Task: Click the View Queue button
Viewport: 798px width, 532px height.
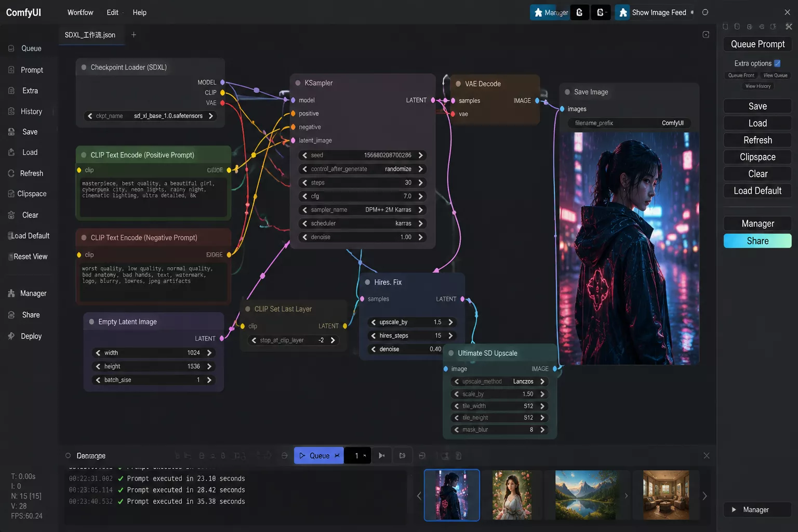Action: point(775,75)
